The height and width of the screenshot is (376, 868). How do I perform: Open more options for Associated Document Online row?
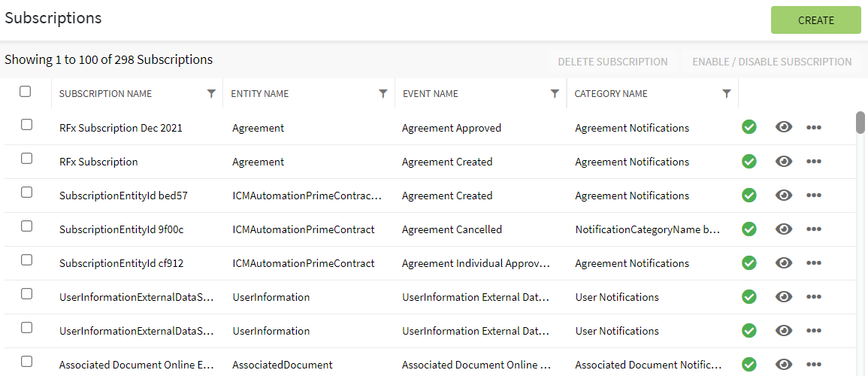813,365
